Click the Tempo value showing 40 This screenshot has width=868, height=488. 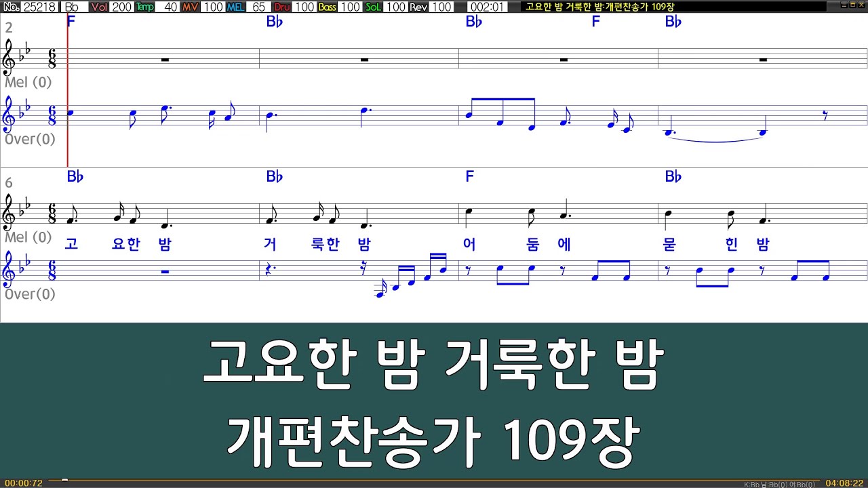pyautogui.click(x=169, y=7)
